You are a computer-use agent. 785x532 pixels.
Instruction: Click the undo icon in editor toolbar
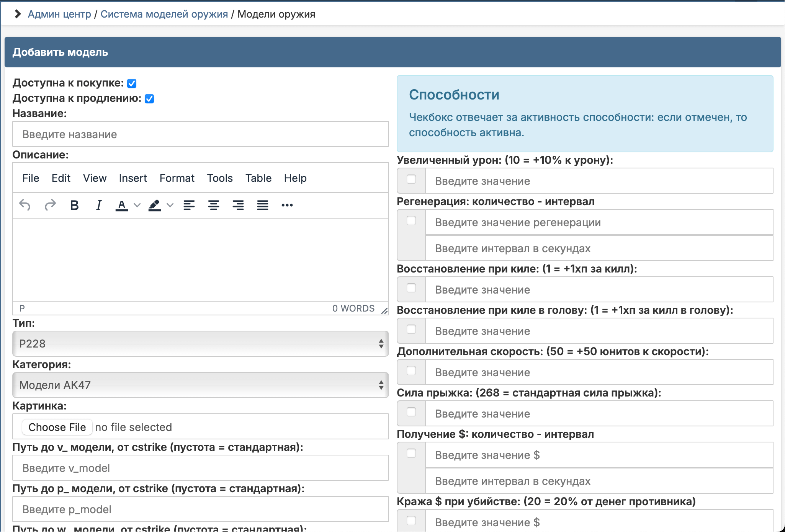[25, 205]
